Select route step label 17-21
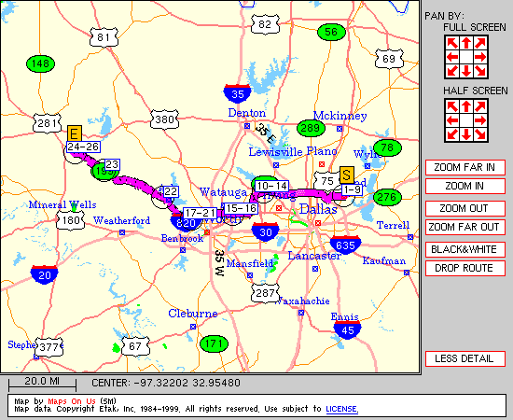The width and height of the screenshot is (513, 420). pyautogui.click(x=200, y=213)
